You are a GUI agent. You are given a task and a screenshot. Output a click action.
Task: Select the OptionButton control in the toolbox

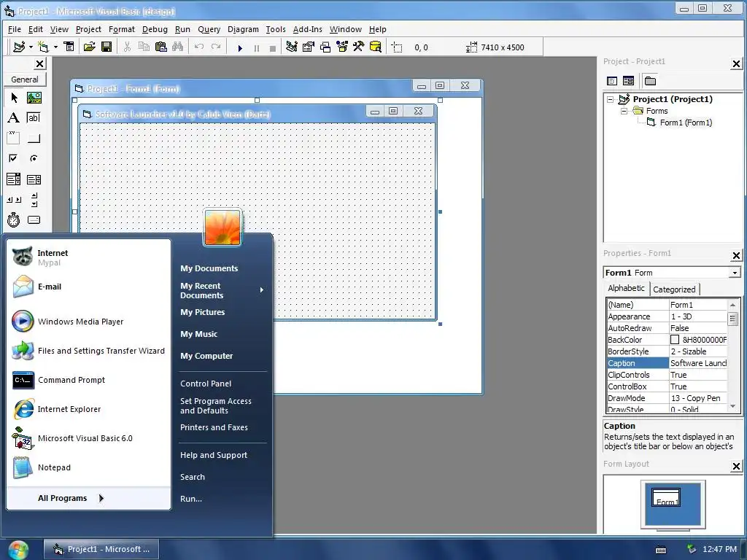(34, 158)
